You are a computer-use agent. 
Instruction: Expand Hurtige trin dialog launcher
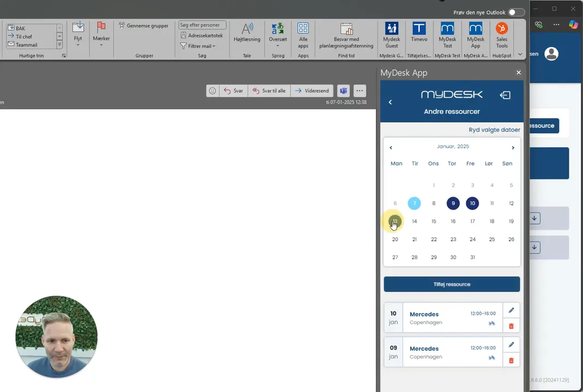pos(64,56)
